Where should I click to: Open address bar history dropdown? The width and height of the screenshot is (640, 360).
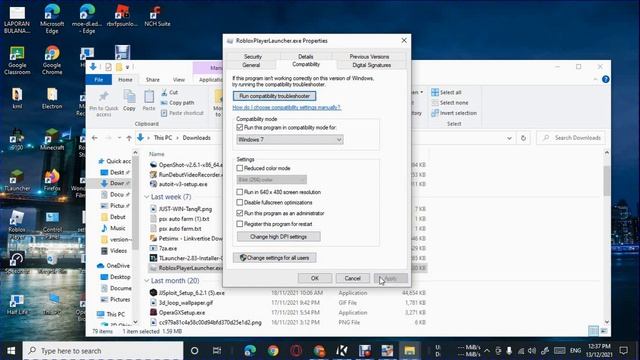coord(509,138)
